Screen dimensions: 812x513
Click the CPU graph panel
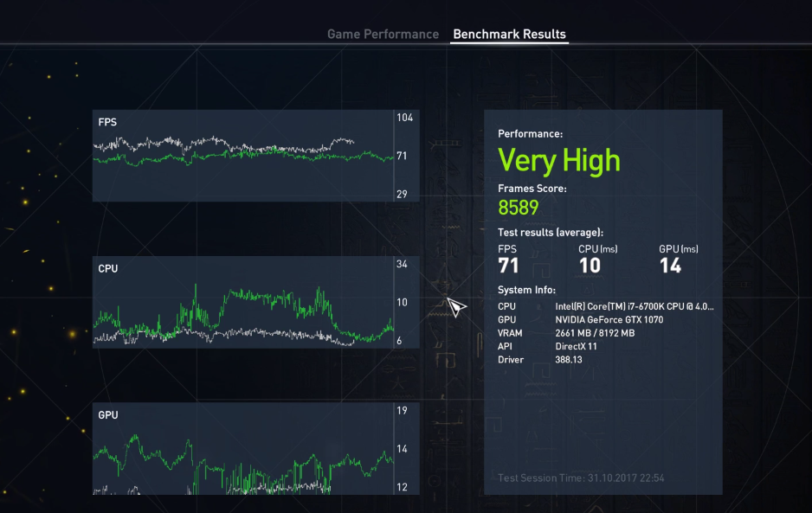[x=256, y=302]
